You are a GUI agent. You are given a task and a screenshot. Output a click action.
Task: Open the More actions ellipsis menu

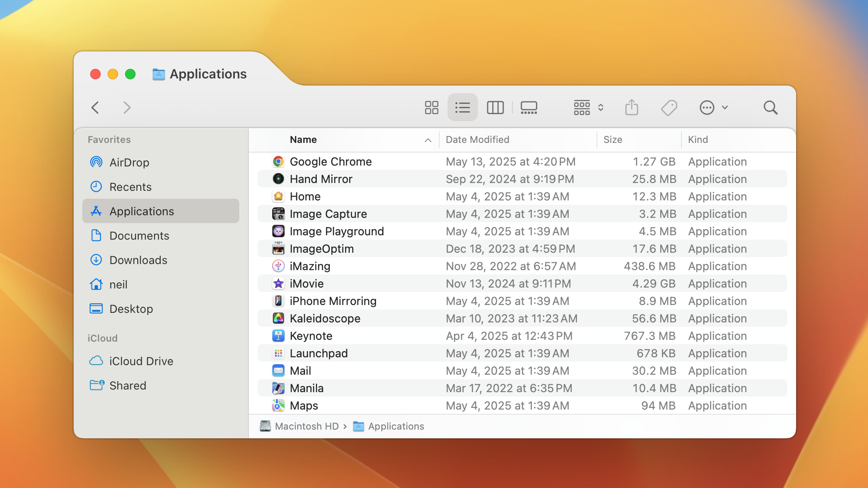coord(713,108)
